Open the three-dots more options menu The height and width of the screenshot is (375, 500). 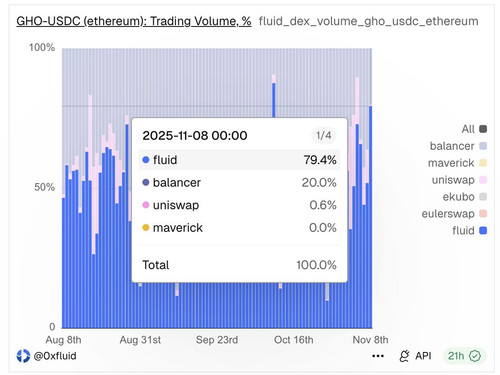point(378,356)
